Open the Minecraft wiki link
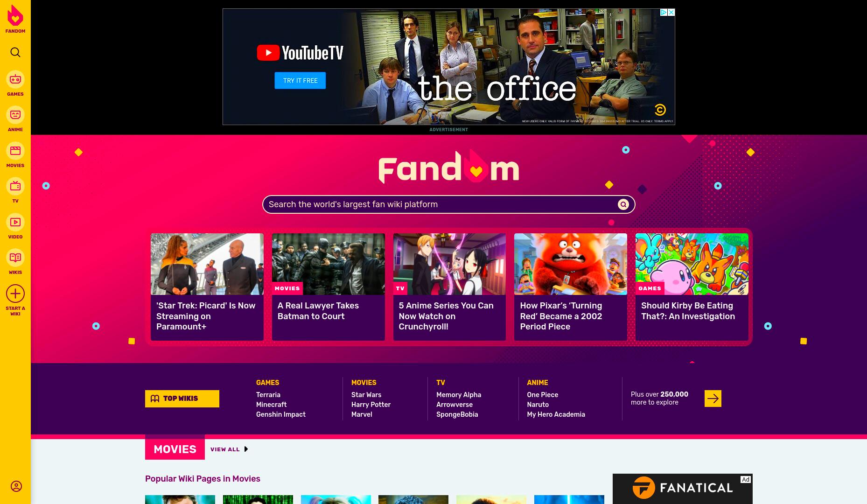 coord(271,405)
